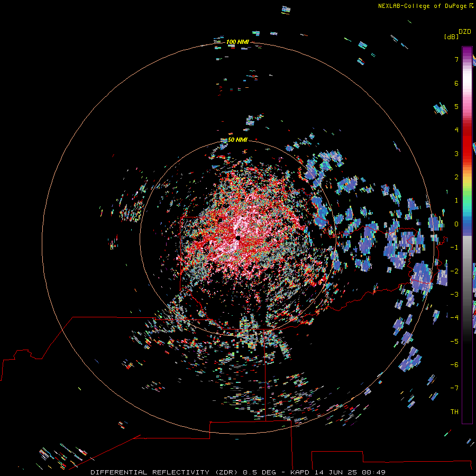This screenshot has height=476, width=476.
Task: Click the 4 value on the scale
Action: (456, 130)
